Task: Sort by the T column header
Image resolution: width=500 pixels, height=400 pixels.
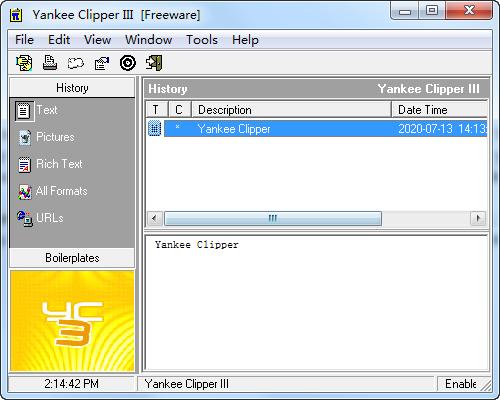Action: point(157,110)
